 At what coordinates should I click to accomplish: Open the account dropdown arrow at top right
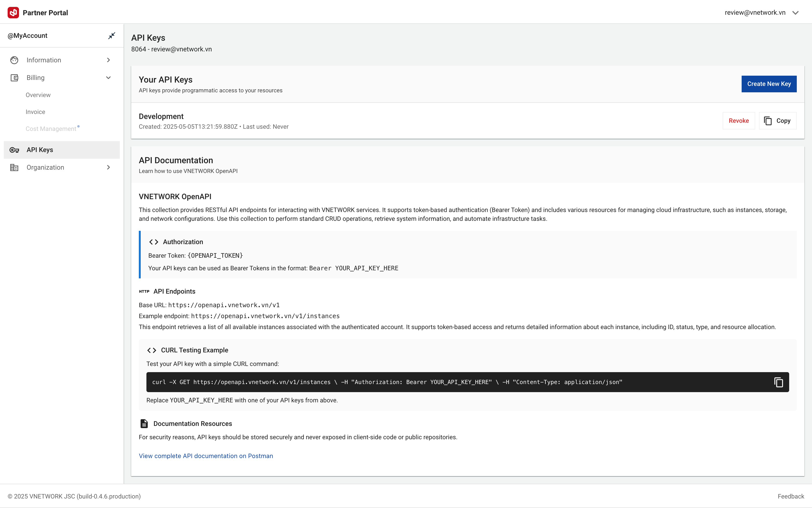pos(796,13)
